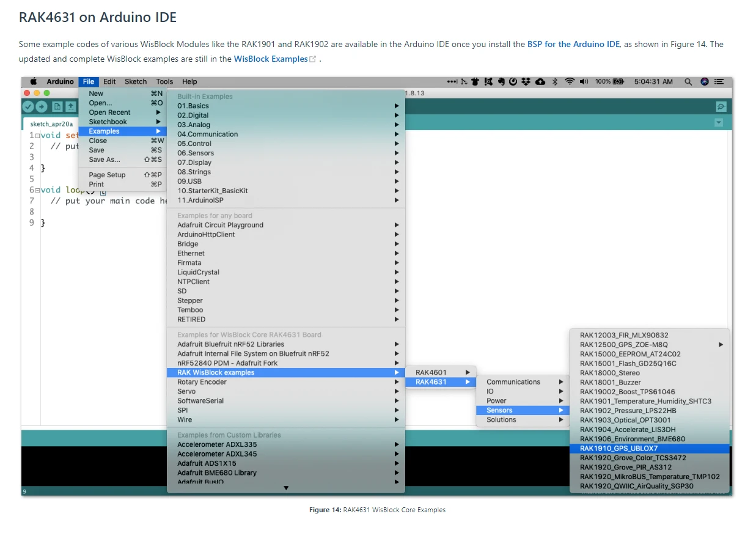Click the Upload arrow button in Arduino toolbar

coord(42,106)
